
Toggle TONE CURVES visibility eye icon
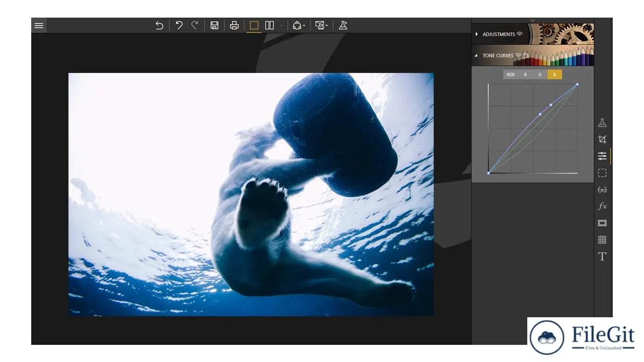(518, 55)
